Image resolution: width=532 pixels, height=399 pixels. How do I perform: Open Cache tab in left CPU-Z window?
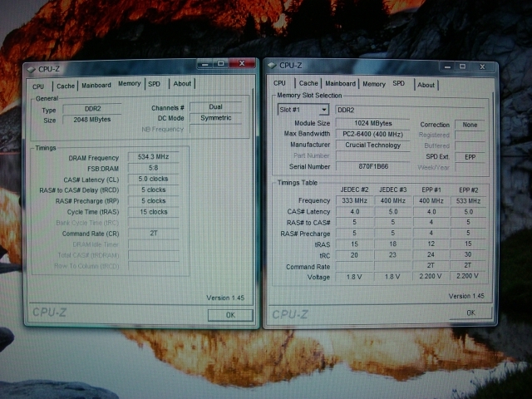pyautogui.click(x=66, y=86)
